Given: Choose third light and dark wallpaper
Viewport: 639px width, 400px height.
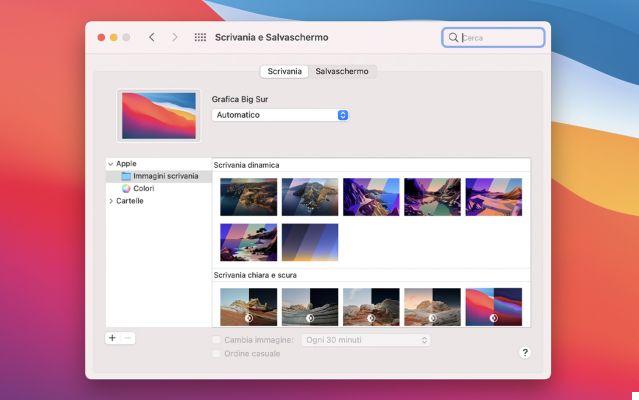Looking at the screenshot, I should [x=371, y=307].
